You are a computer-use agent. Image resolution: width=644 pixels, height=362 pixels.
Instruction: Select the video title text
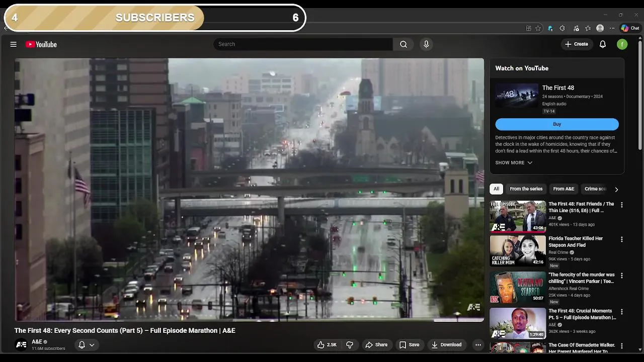[x=125, y=331]
